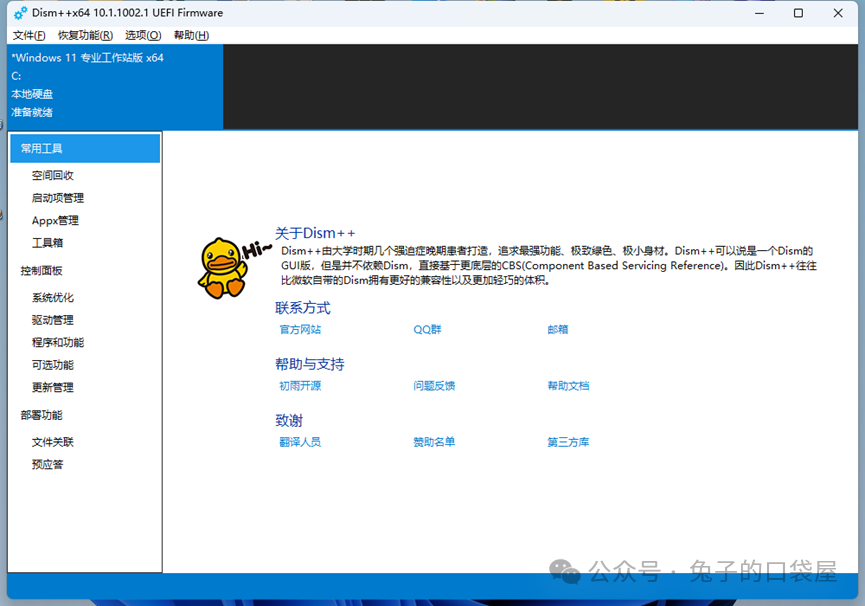Open 工具箱 in the sidebar
The height and width of the screenshot is (606, 865).
[x=47, y=243]
